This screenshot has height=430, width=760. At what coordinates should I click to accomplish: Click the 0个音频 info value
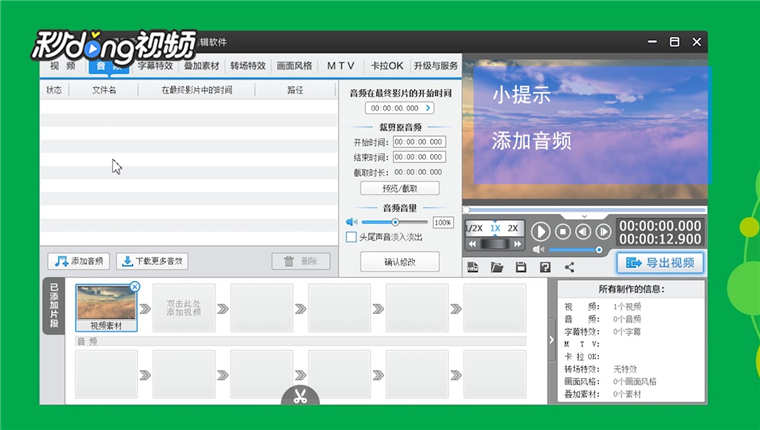coord(627,319)
